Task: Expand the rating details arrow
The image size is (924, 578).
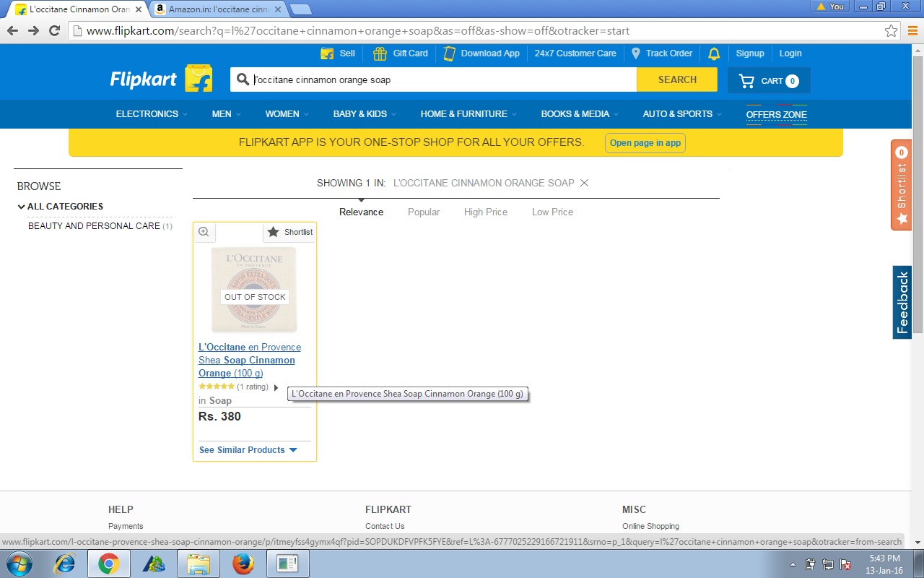Action: pos(276,388)
